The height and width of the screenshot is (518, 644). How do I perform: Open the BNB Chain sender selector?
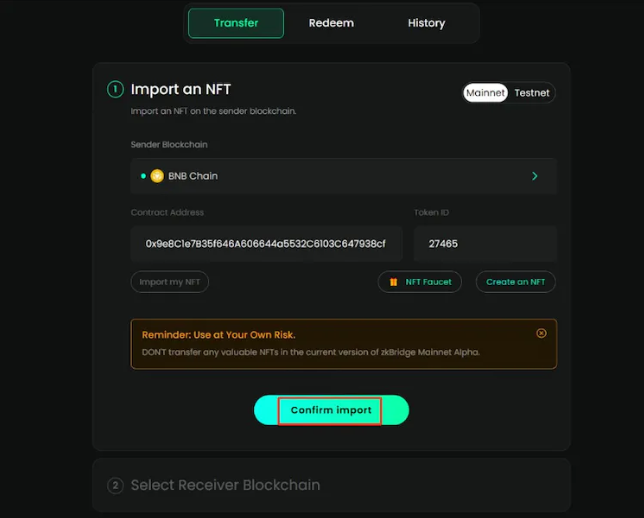344,176
